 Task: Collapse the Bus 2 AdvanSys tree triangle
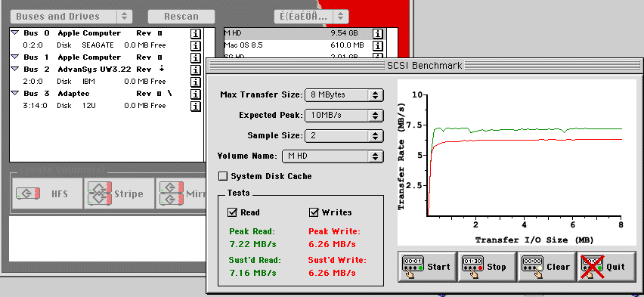(x=15, y=69)
